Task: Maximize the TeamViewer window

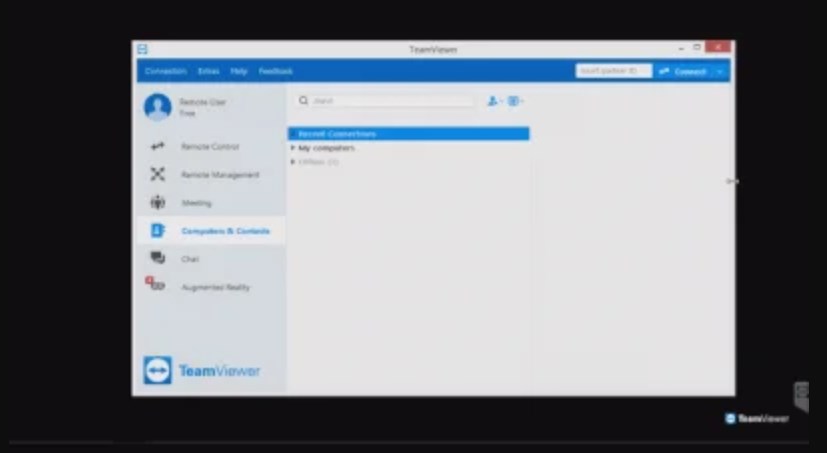Action: coord(697,47)
